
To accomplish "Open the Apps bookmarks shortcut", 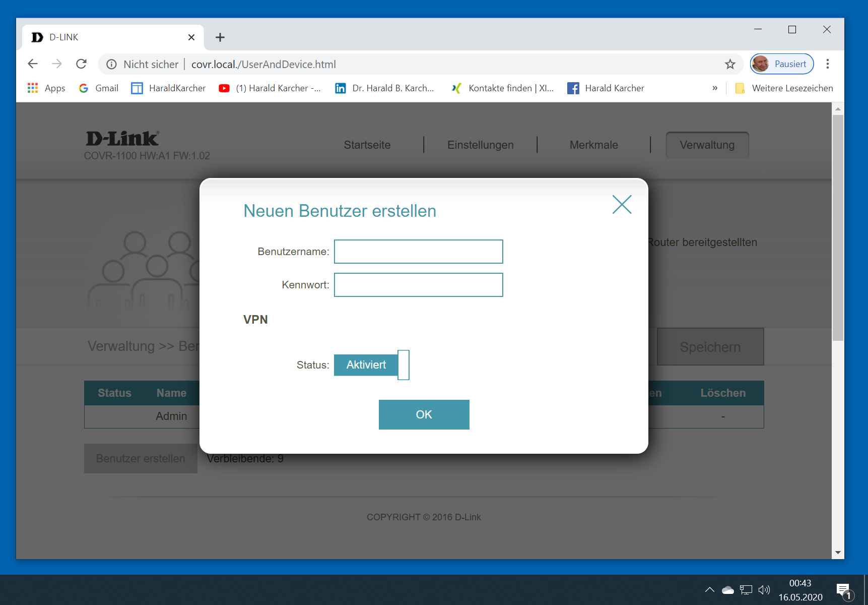I will 46,88.
